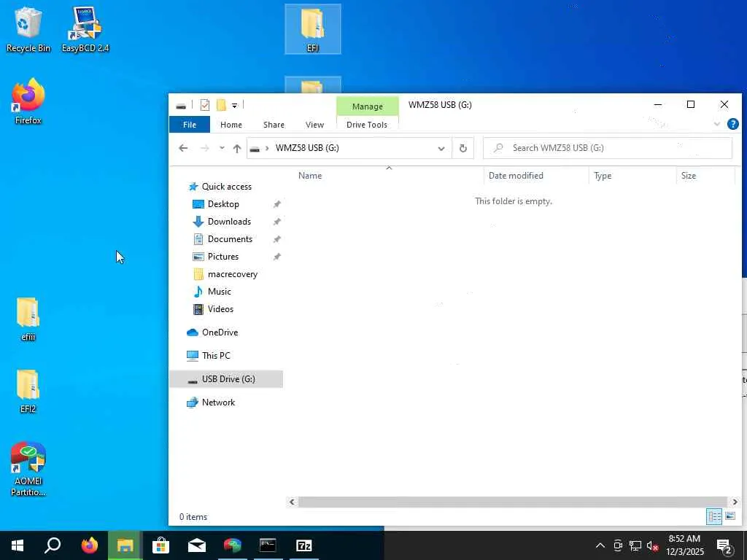Click the horizontal scrollbar right arrow

735,502
